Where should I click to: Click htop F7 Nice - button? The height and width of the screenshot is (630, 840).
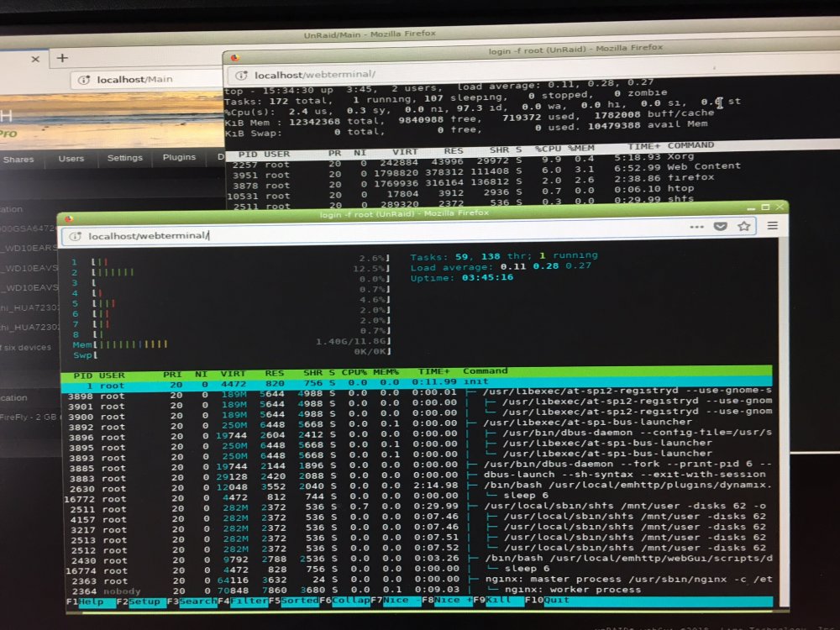396,601
